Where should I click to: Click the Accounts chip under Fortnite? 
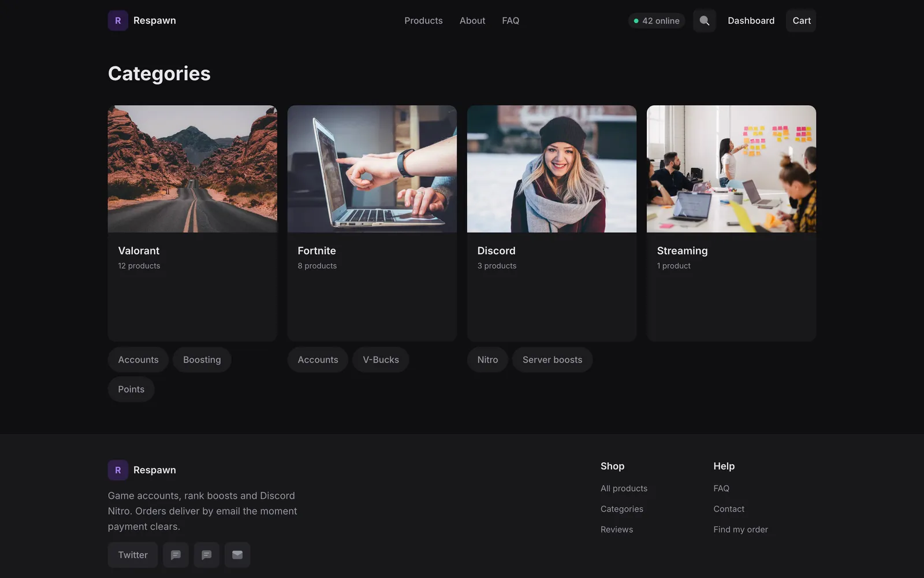318,360
